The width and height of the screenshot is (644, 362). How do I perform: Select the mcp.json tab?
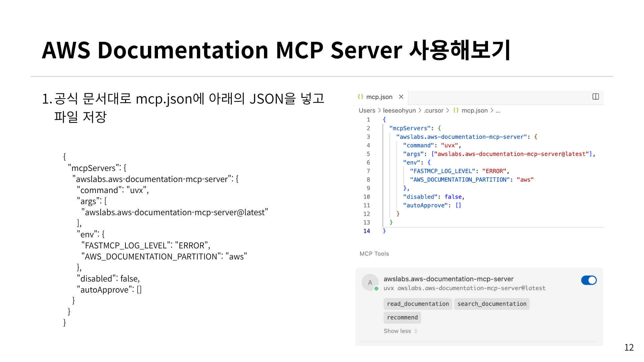[379, 97]
